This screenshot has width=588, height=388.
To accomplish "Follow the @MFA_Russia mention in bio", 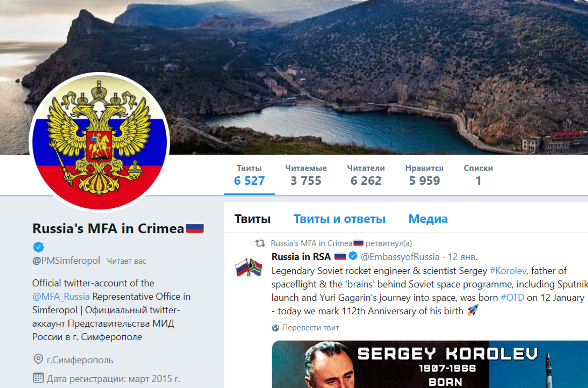I will click(x=61, y=297).
